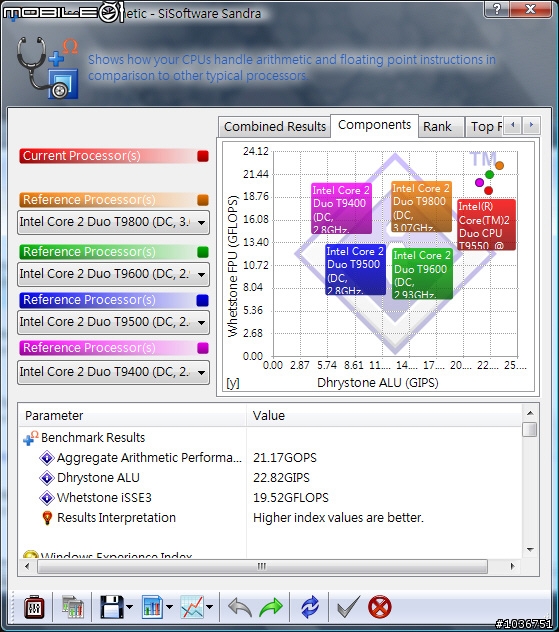Click the bar chart report icon

[x=152, y=607]
